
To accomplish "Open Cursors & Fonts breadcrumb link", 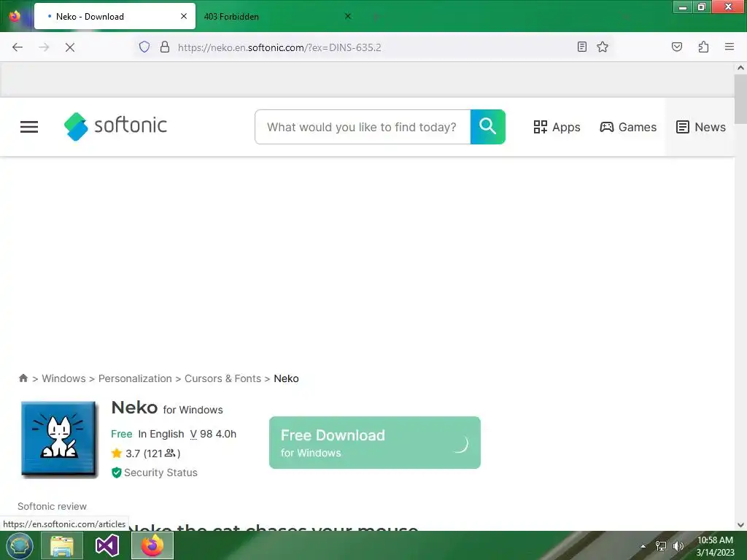I will pyautogui.click(x=222, y=378).
